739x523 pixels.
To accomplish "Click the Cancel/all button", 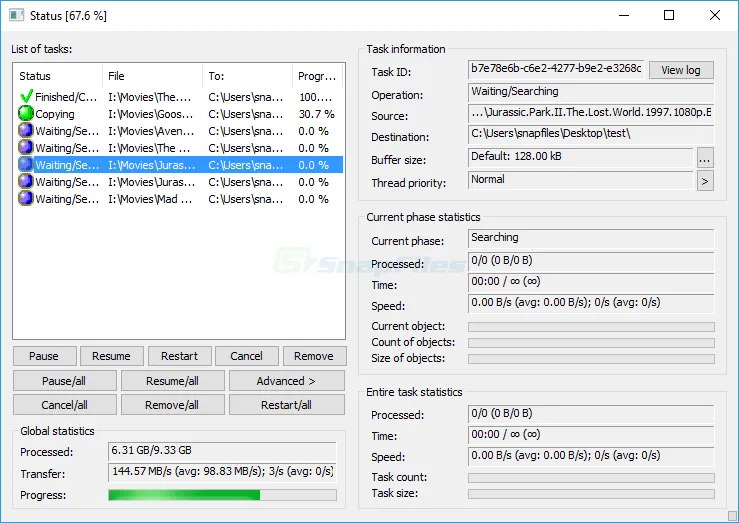I will click(65, 405).
